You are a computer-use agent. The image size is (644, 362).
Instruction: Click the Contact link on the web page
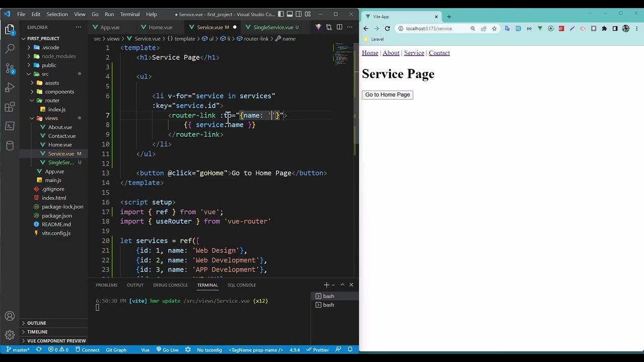[439, 53]
